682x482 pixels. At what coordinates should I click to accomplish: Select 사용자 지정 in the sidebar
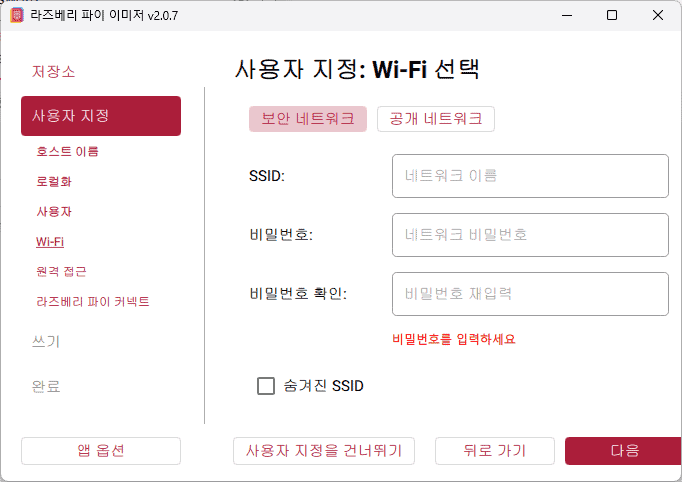pos(101,116)
